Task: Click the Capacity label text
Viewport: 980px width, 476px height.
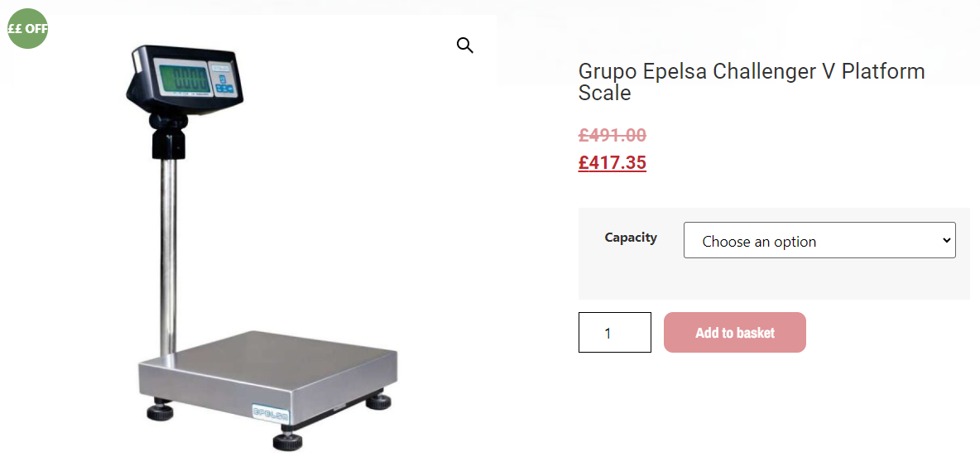Action: [631, 238]
